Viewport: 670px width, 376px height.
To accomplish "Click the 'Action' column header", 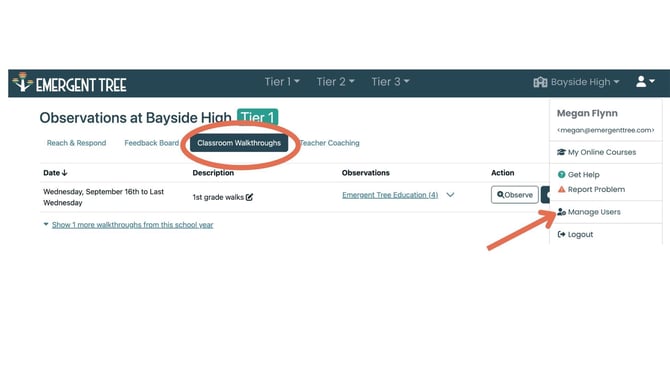I will [502, 173].
